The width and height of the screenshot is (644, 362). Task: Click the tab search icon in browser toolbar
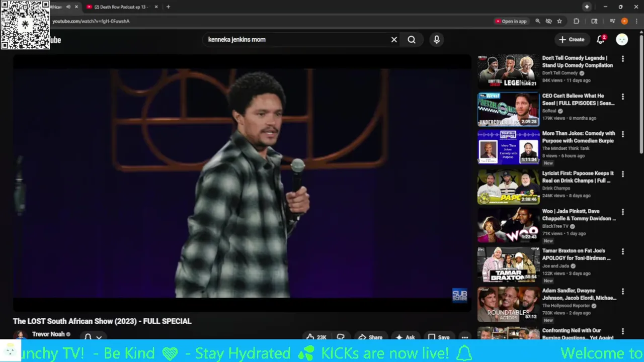594,21
